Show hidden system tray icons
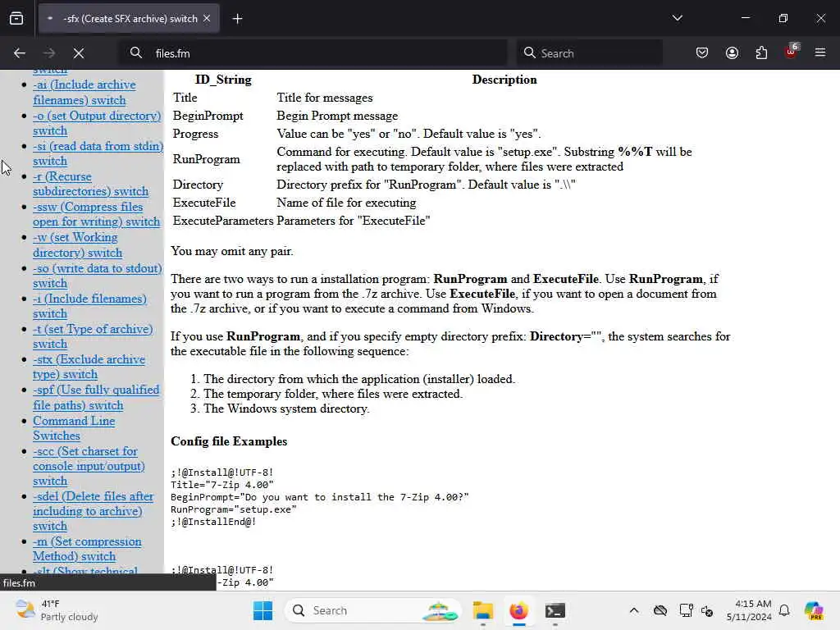 pyautogui.click(x=634, y=610)
